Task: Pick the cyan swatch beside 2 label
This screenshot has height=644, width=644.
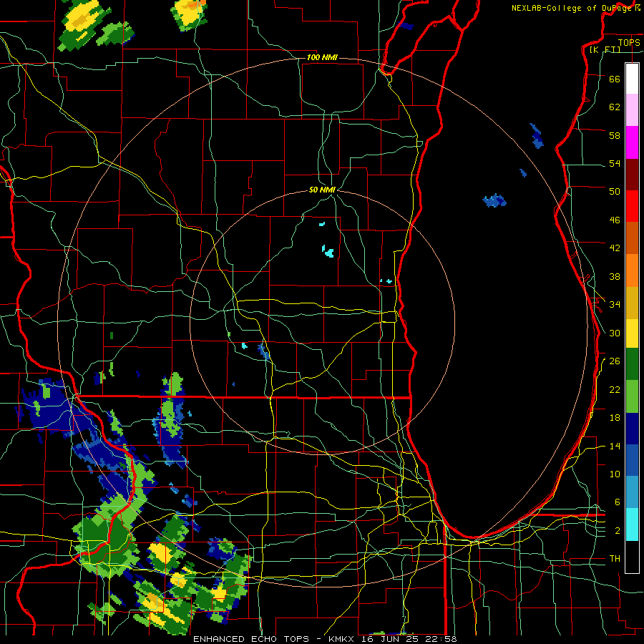Action: [x=632, y=525]
